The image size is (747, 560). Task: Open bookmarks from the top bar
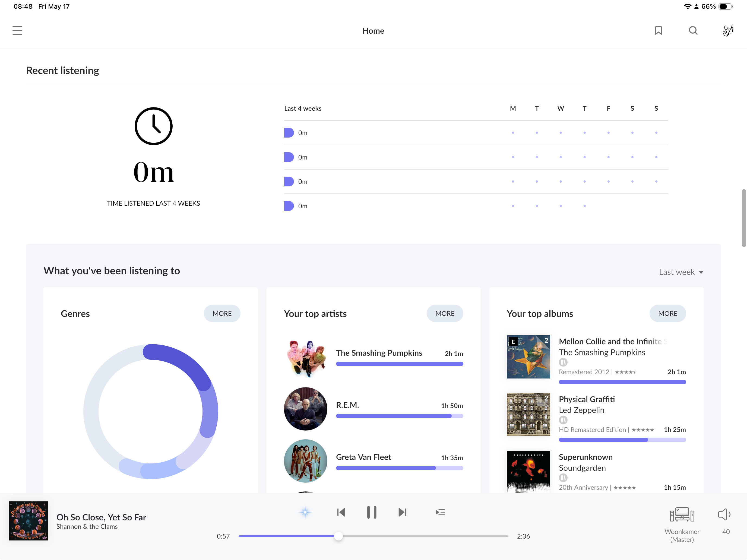click(x=658, y=30)
